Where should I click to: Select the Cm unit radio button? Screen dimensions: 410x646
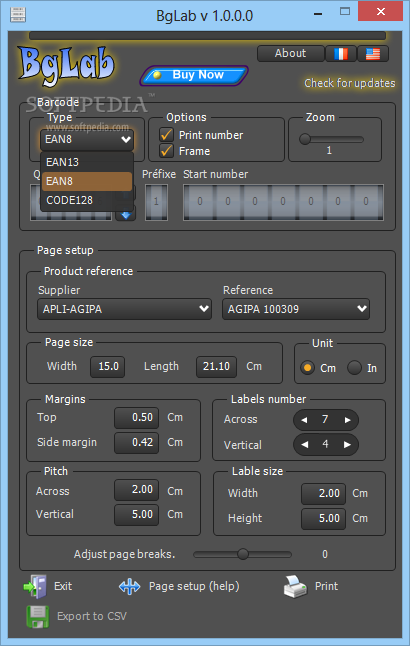coord(307,367)
